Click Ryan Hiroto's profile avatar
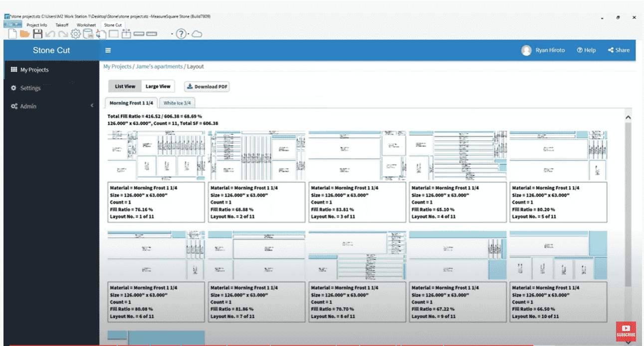The width and height of the screenshot is (644, 346). (526, 50)
